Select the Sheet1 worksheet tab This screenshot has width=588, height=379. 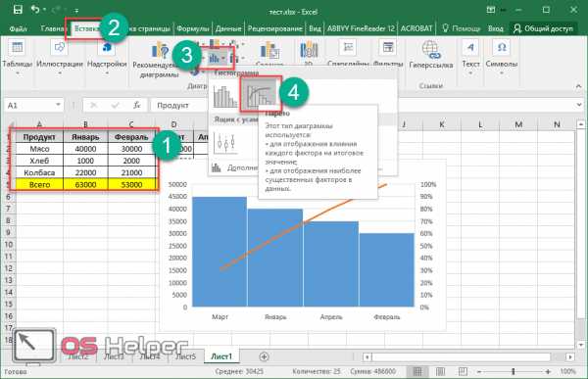coord(221,356)
